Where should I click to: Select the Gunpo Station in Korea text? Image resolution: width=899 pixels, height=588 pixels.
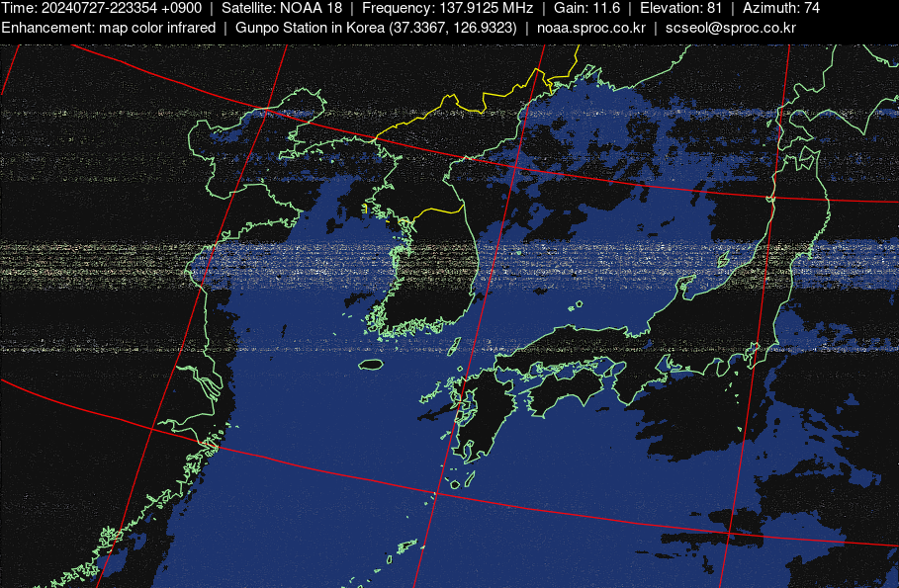(376, 27)
